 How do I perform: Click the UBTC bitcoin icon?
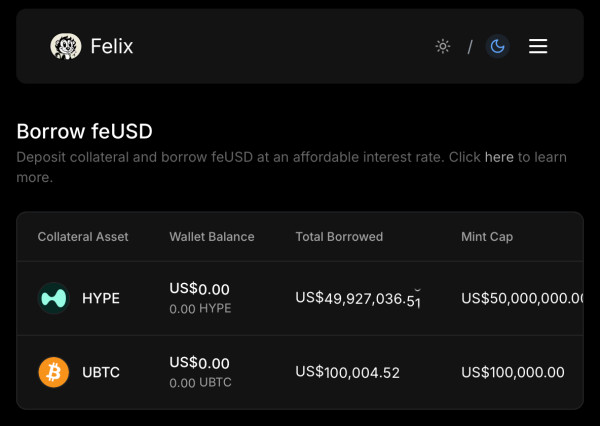(53, 372)
